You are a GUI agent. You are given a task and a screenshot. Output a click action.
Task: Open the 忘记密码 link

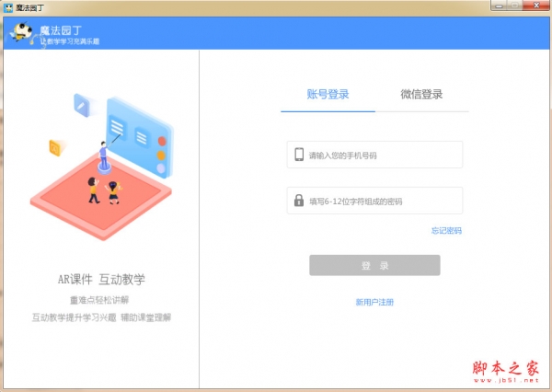point(446,231)
